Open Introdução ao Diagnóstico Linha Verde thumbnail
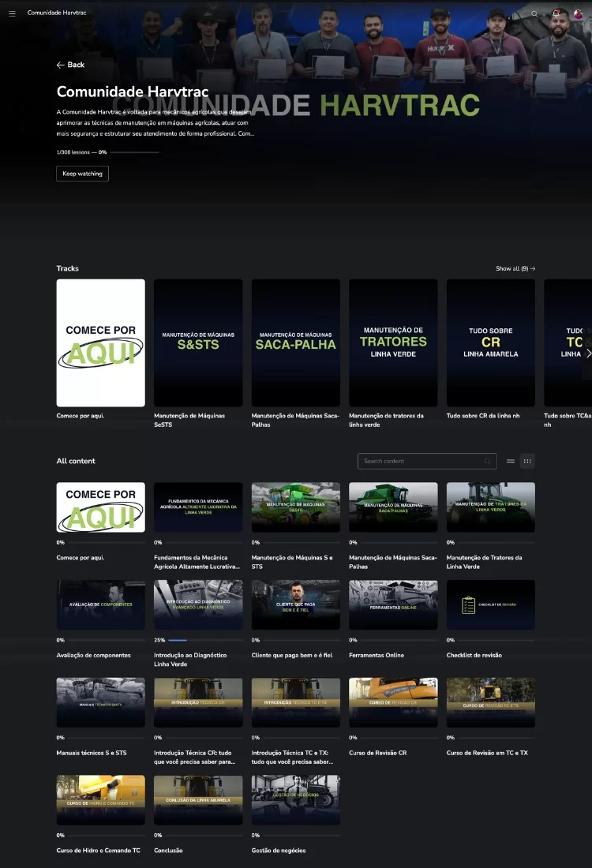This screenshot has height=868, width=592. pyautogui.click(x=198, y=604)
